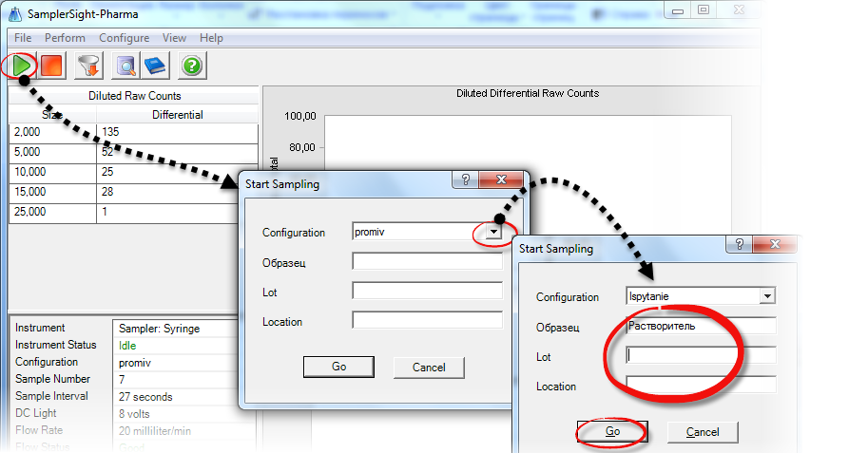
Task: Click the Sampler: Syringe instrument value
Action: point(160,329)
